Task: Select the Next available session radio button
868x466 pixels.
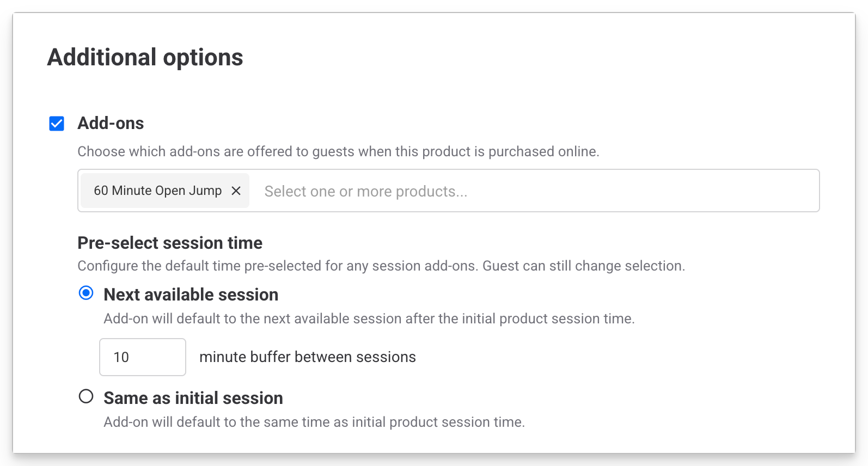Action: point(86,293)
